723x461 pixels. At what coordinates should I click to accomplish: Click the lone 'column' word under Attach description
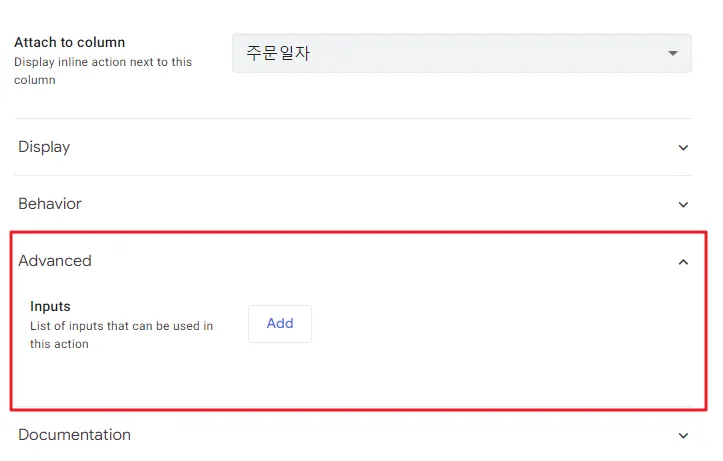tap(35, 80)
